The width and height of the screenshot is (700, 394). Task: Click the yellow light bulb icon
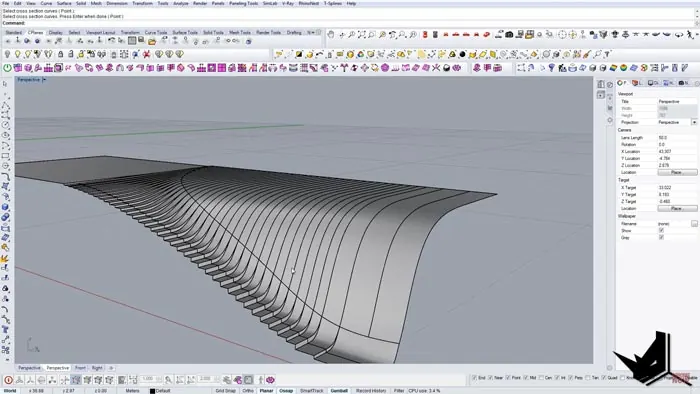(x=17, y=54)
